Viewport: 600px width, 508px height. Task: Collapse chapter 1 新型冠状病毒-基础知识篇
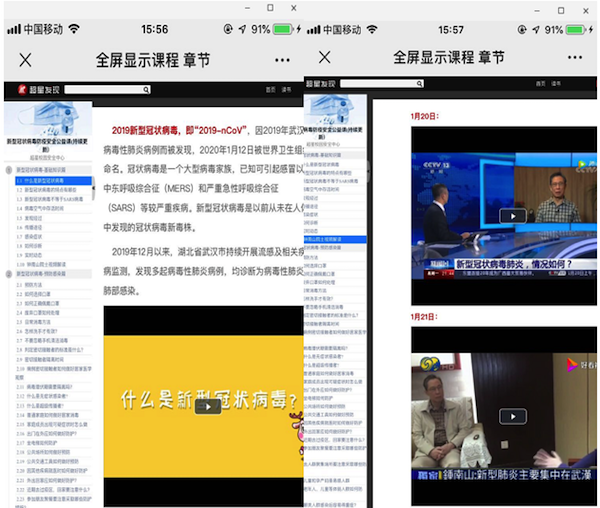point(9,171)
